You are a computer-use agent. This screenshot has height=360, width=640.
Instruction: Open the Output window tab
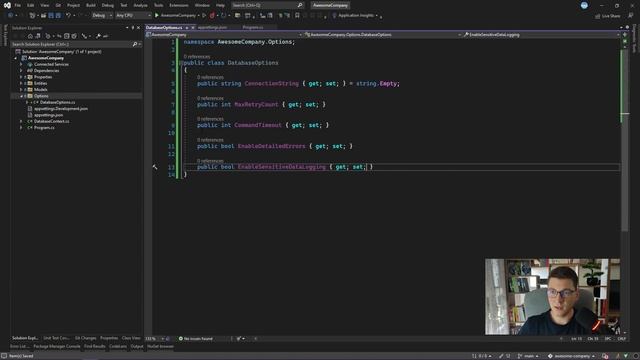137,346
